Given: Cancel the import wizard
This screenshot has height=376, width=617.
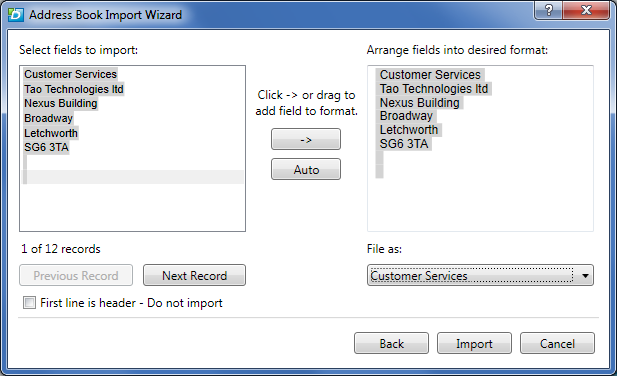Looking at the screenshot, I should tap(557, 343).
